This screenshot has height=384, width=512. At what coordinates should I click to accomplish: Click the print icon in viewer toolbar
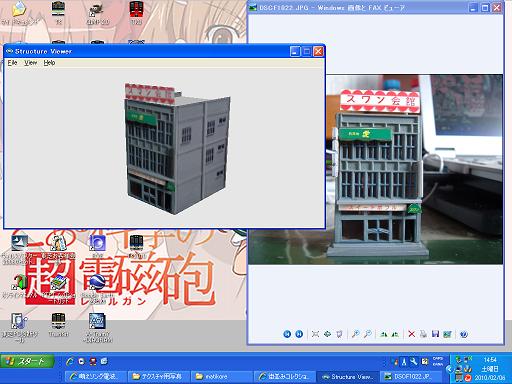(x=423, y=334)
